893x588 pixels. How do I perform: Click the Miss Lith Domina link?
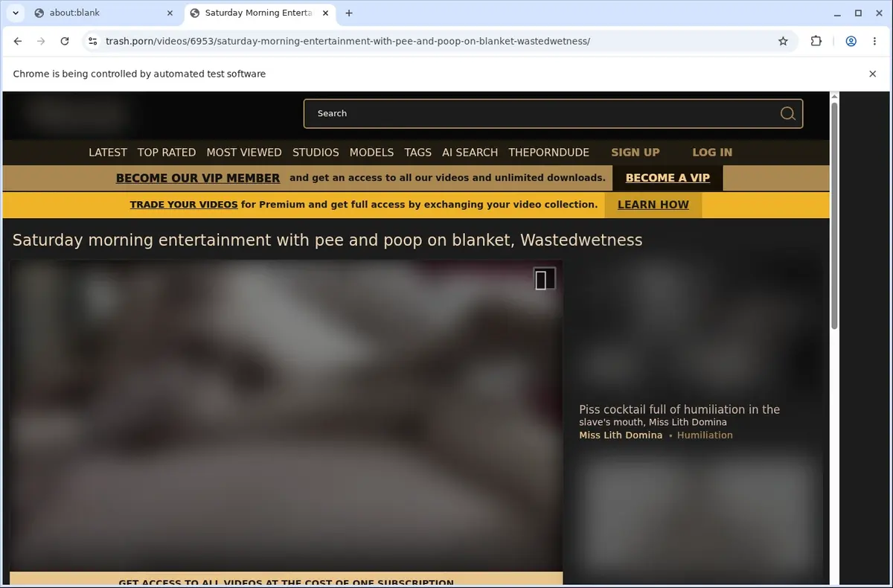(621, 435)
